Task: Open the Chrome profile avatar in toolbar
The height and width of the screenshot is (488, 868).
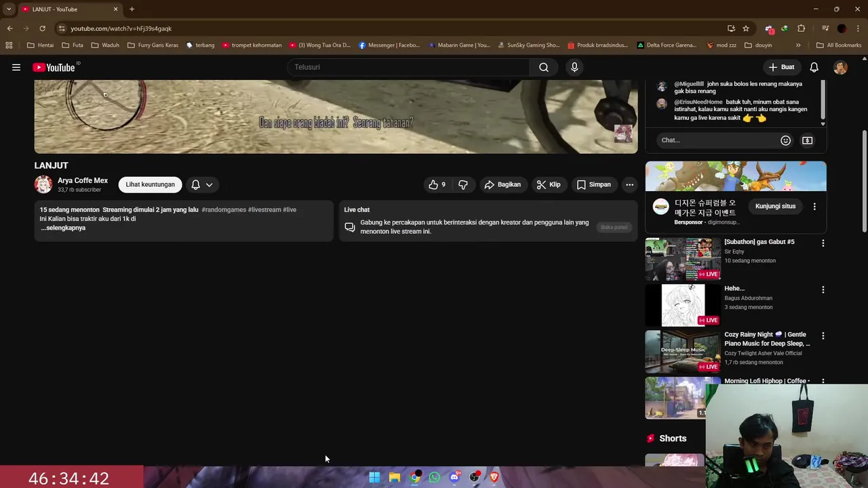Action: click(842, 28)
